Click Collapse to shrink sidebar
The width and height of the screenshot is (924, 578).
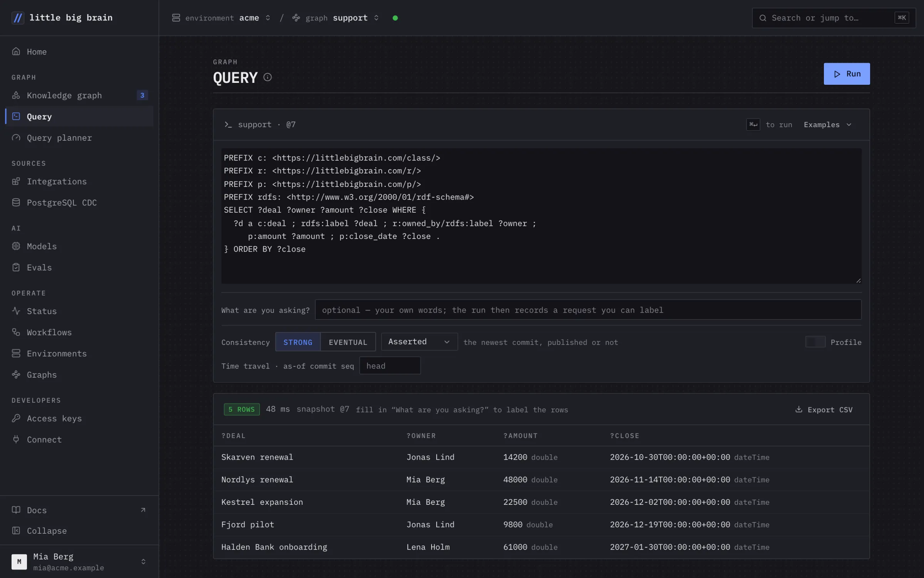pos(79,531)
